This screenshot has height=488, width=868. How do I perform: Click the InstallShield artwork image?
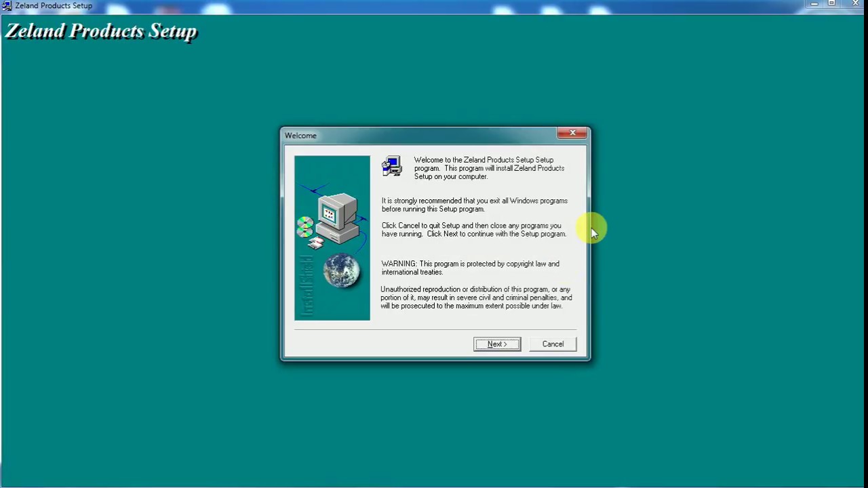click(332, 238)
